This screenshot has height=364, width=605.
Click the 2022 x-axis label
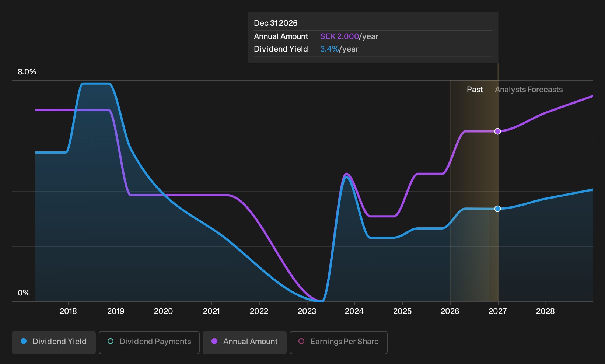(259, 311)
